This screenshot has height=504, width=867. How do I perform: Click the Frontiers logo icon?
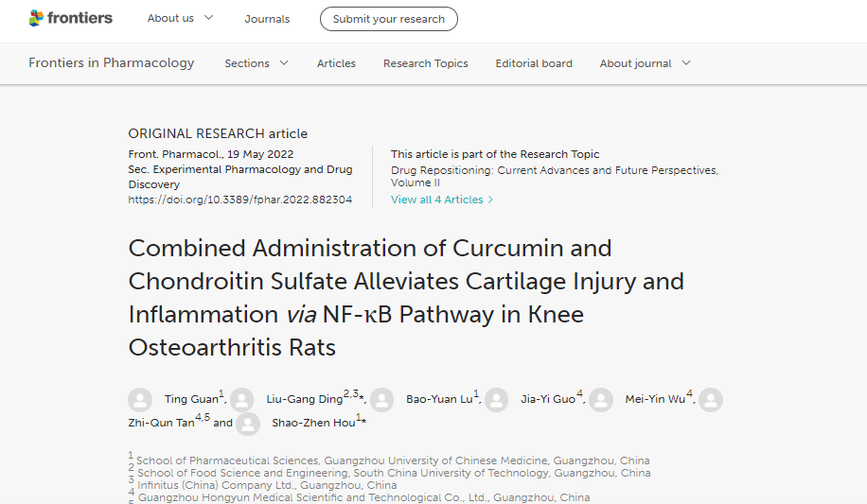(x=37, y=18)
